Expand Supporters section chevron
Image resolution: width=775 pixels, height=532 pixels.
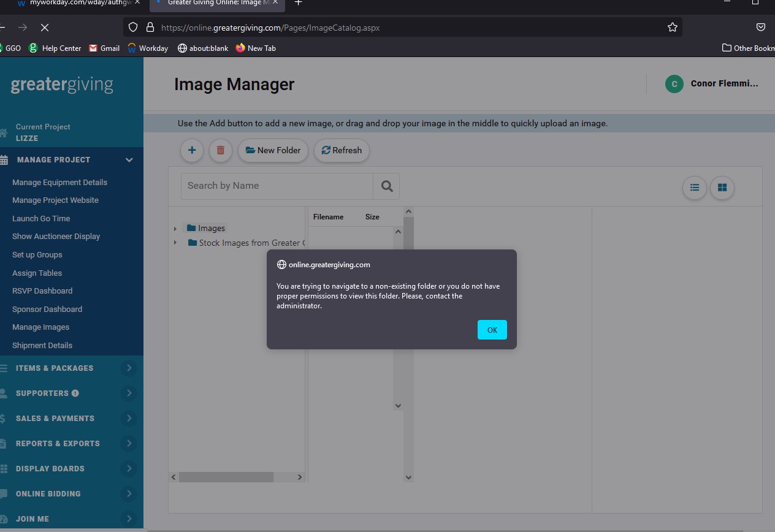129,393
